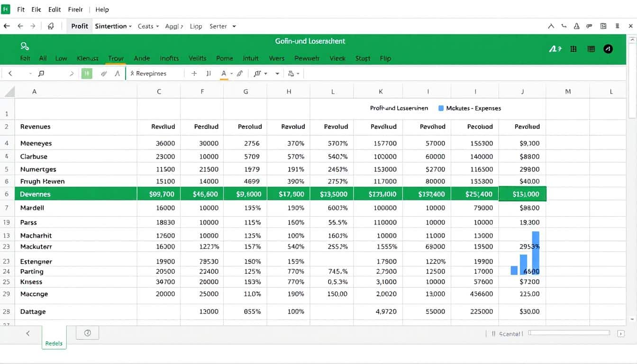This screenshot has width=637, height=364.
Task: Open the Help menu
Action: tap(102, 9)
